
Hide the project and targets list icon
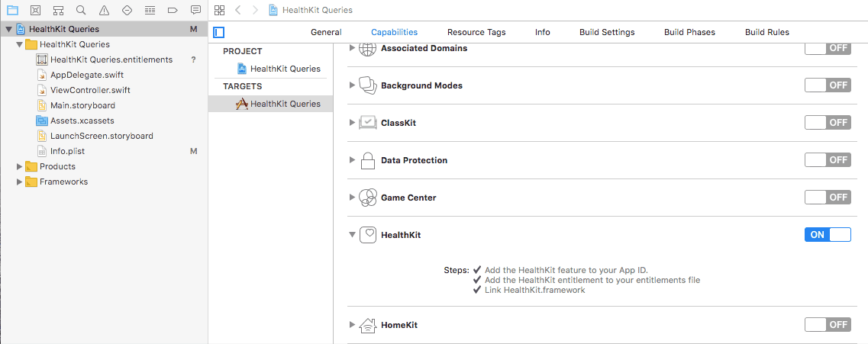(219, 32)
